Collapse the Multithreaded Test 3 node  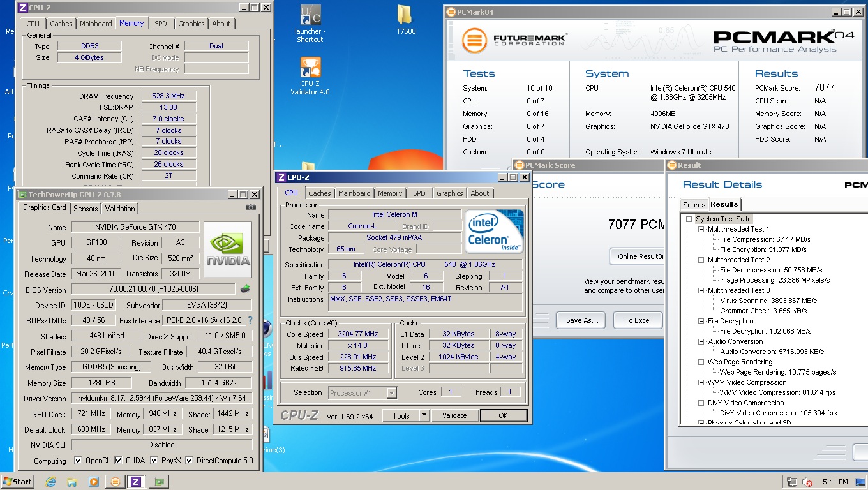click(701, 290)
